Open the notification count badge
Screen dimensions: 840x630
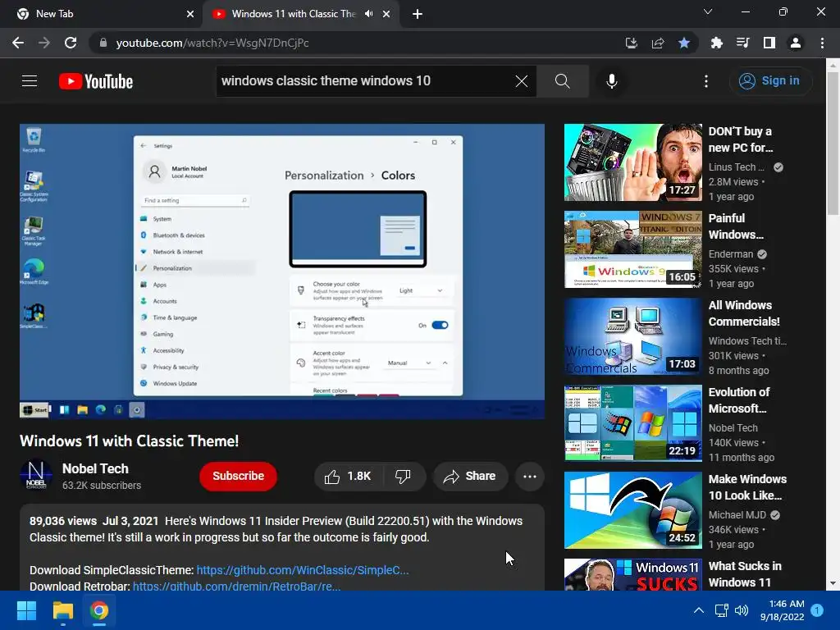817,610
